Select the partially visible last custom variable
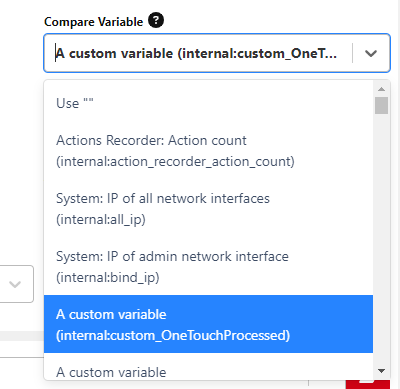 tap(208, 366)
